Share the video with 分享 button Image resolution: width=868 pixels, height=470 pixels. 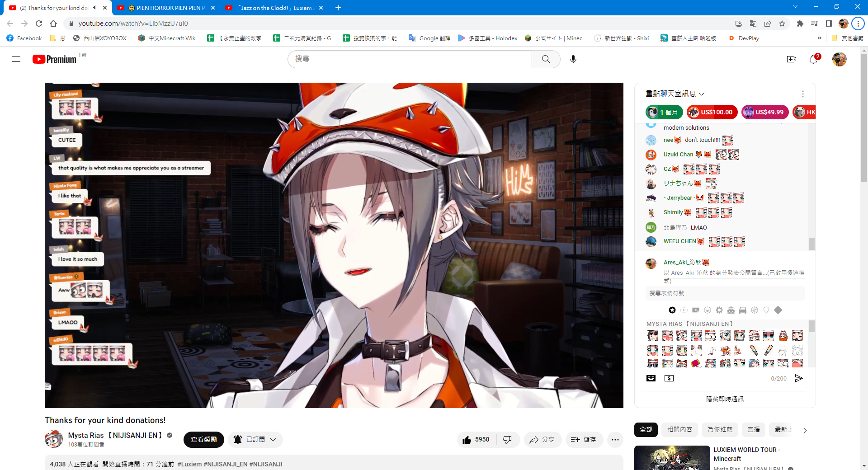[x=542, y=439]
